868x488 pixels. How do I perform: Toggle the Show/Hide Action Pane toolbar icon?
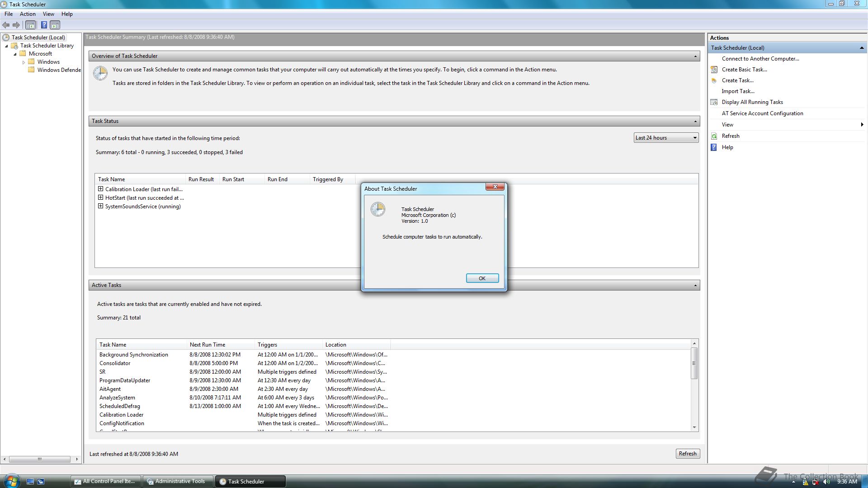coord(55,25)
